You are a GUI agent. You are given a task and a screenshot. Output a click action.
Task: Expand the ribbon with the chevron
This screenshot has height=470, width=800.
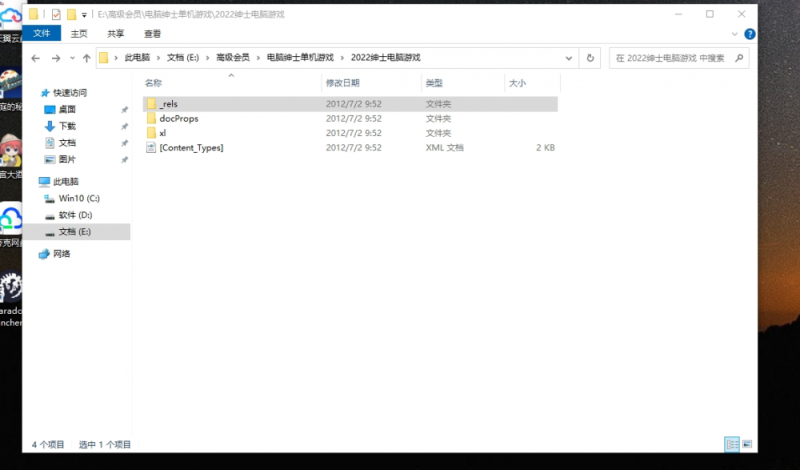click(735, 34)
